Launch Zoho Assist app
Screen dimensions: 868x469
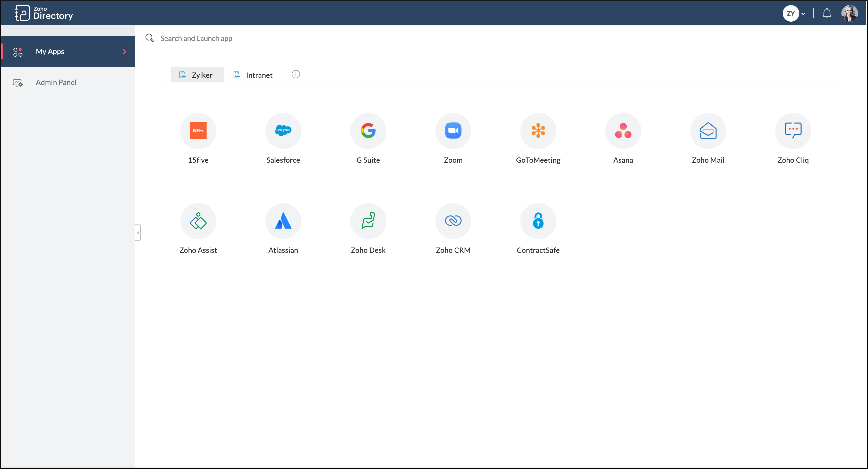pyautogui.click(x=198, y=221)
